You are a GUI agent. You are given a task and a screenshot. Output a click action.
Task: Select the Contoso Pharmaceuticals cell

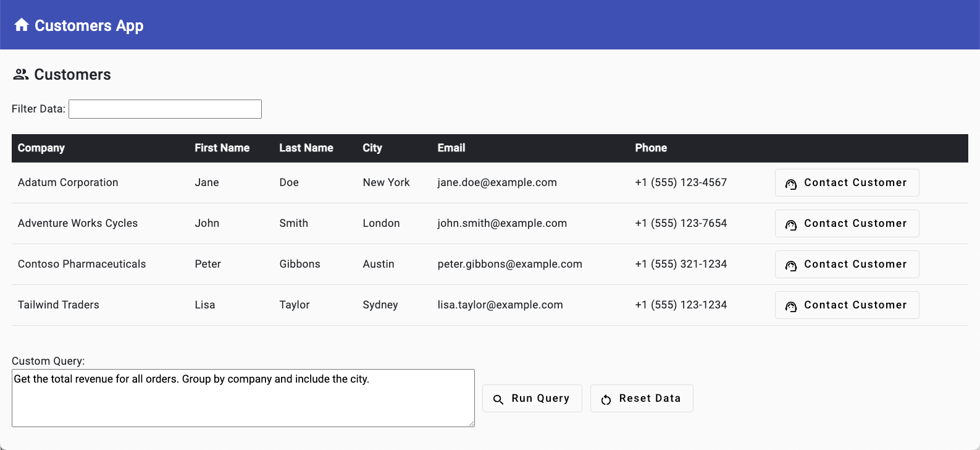[x=82, y=264]
